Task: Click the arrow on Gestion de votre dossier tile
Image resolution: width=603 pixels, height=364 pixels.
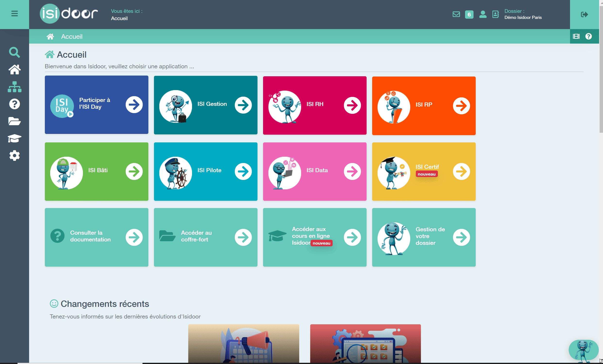Action: (x=462, y=237)
